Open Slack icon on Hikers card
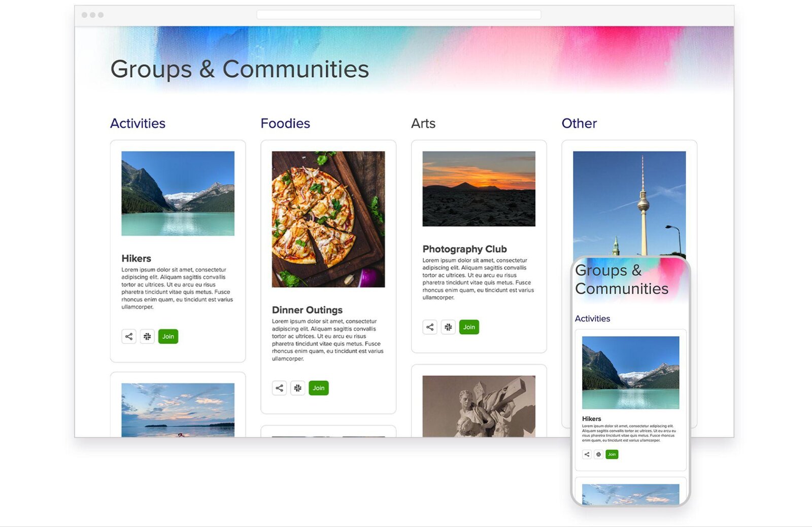Viewport: 812px width, 527px height. pos(147,336)
